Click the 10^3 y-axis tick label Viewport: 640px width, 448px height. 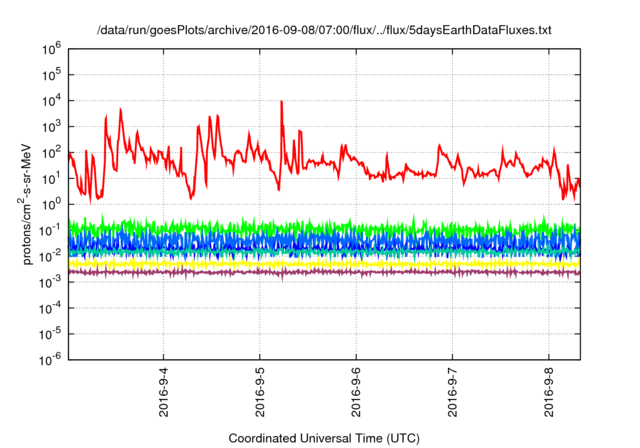point(51,127)
